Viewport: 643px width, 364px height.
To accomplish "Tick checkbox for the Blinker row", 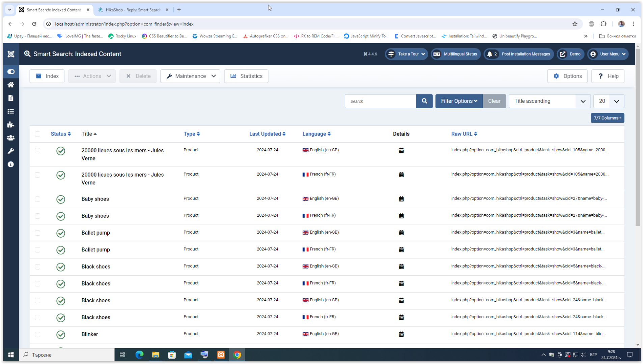I will click(x=37, y=334).
